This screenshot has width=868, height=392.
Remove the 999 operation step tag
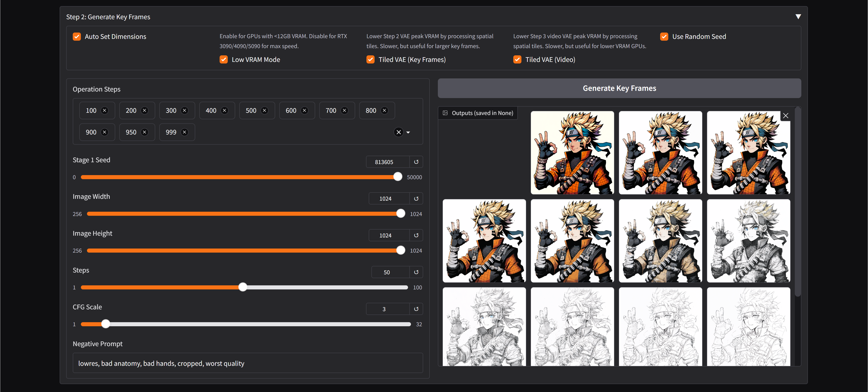[x=184, y=132]
